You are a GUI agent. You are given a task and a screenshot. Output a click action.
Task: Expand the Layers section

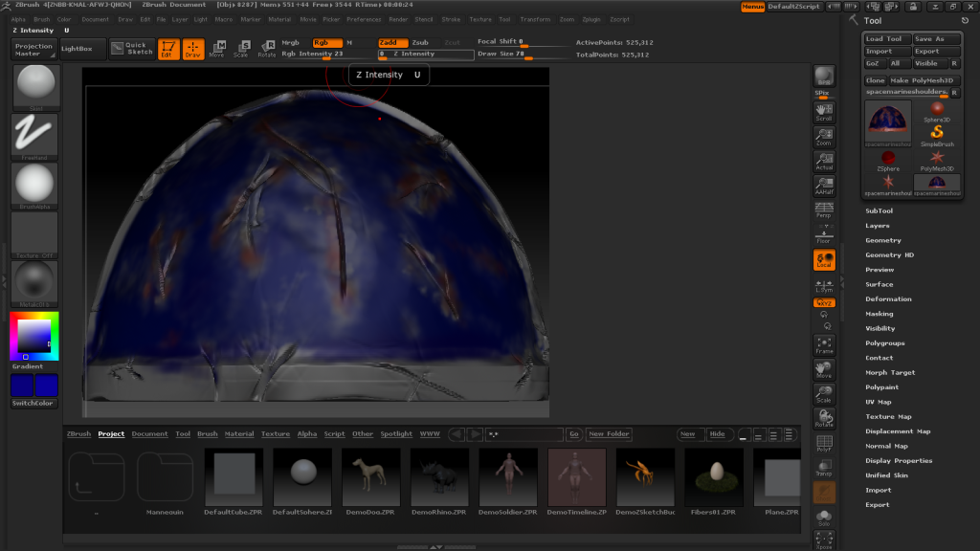(x=877, y=226)
